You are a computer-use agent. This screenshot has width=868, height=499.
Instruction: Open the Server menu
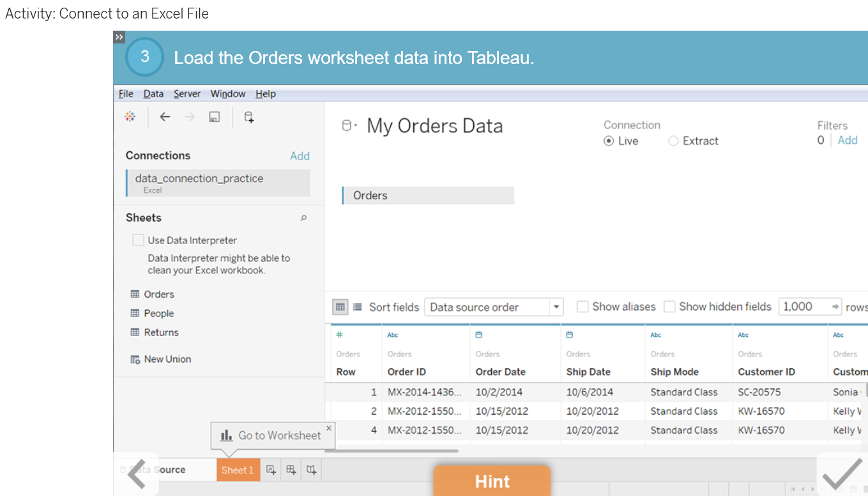coord(187,94)
